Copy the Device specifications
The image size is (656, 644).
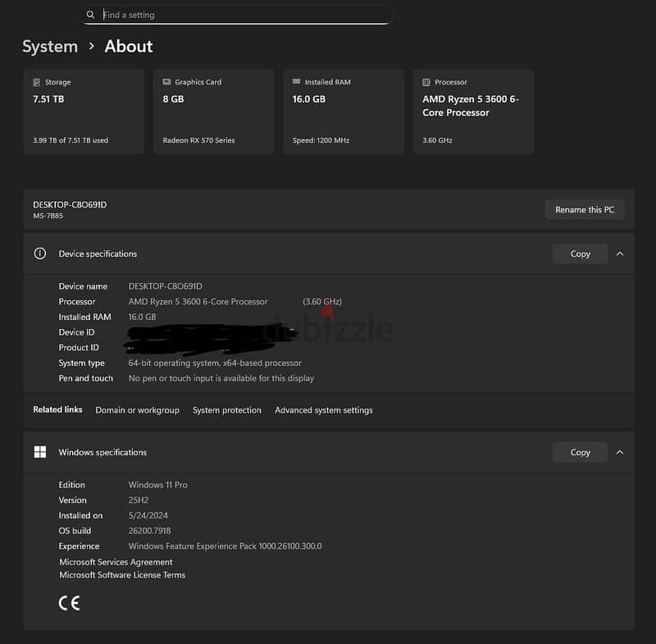[x=580, y=253]
